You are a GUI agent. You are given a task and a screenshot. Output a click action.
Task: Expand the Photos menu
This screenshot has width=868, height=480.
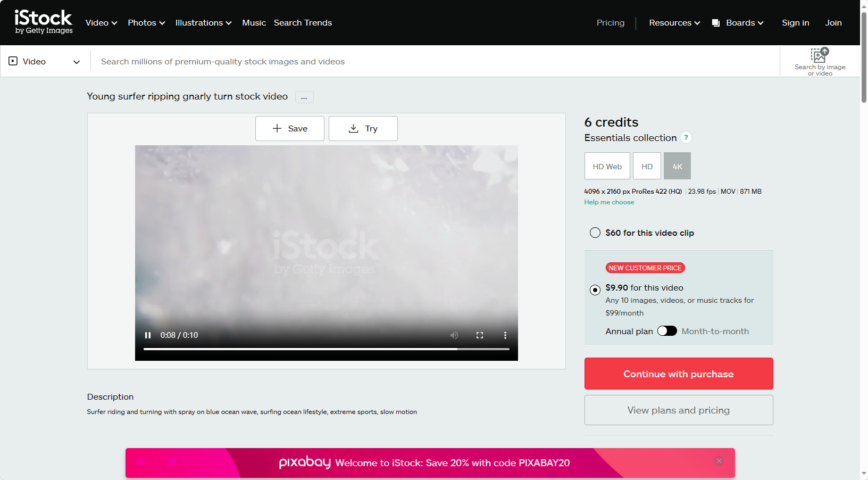point(146,23)
